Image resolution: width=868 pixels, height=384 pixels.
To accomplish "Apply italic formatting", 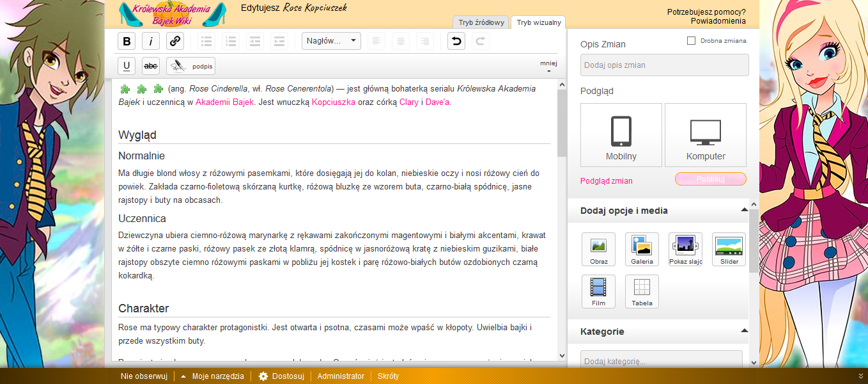I will 151,41.
